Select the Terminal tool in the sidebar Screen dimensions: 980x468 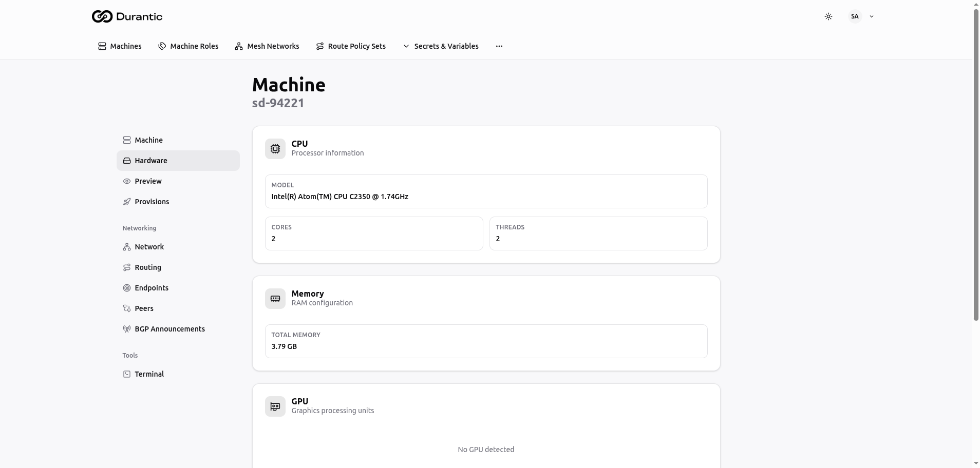pos(149,374)
